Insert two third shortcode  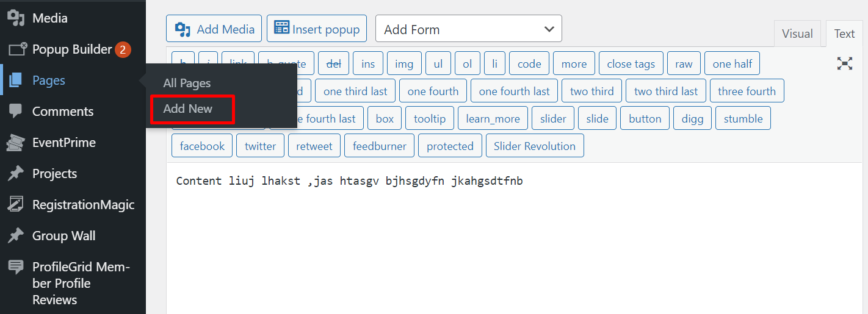tap(591, 91)
